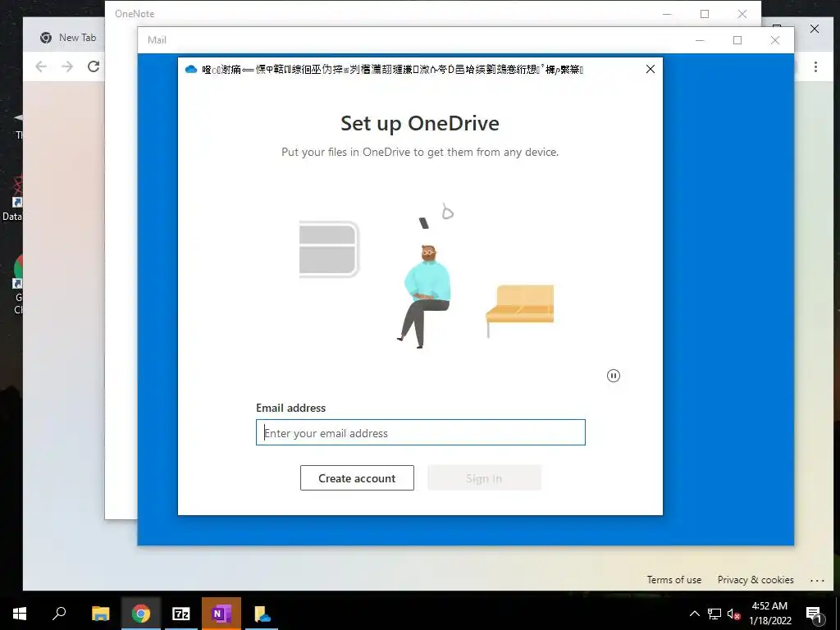Open Chrome's three-dot menu
This screenshot has height=630, width=840.
[x=815, y=66]
